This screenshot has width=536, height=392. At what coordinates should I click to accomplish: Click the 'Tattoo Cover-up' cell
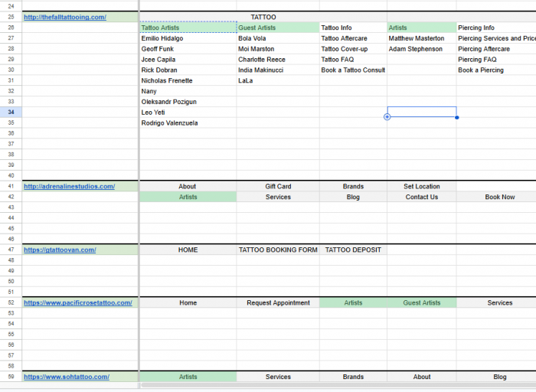click(x=353, y=49)
